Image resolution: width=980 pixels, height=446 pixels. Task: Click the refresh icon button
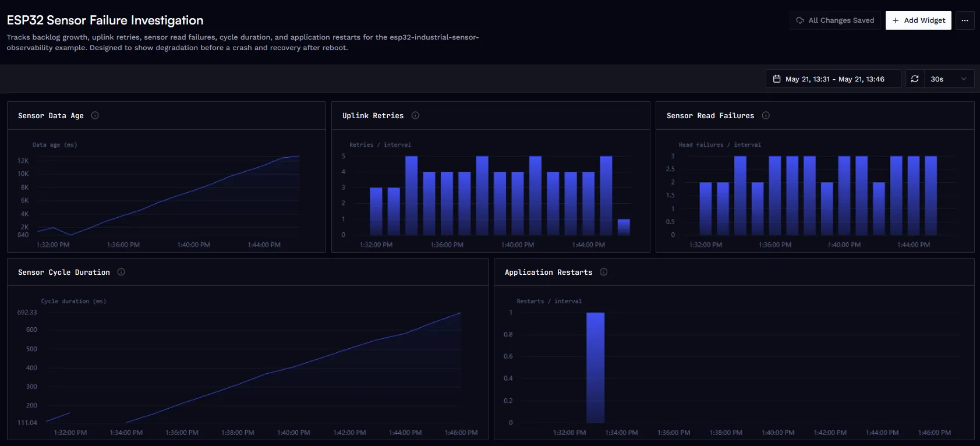point(915,79)
